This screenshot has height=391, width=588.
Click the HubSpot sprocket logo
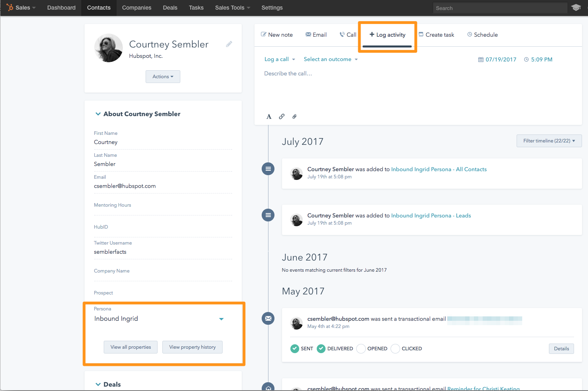point(10,8)
